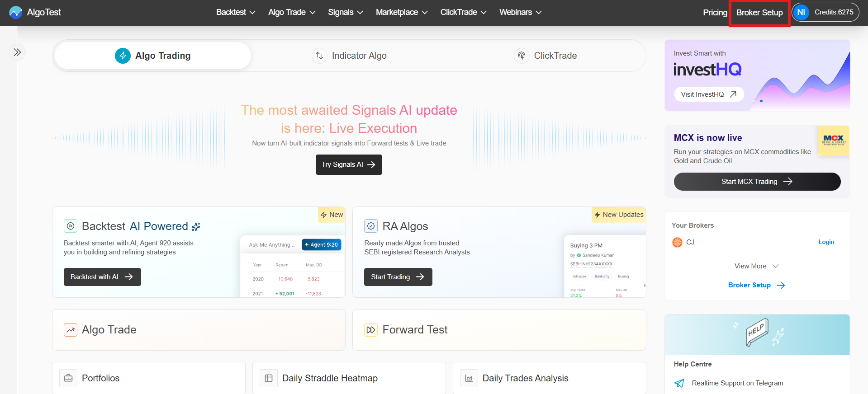Click the NI profile avatar
The width and height of the screenshot is (868, 394).
[x=801, y=12]
